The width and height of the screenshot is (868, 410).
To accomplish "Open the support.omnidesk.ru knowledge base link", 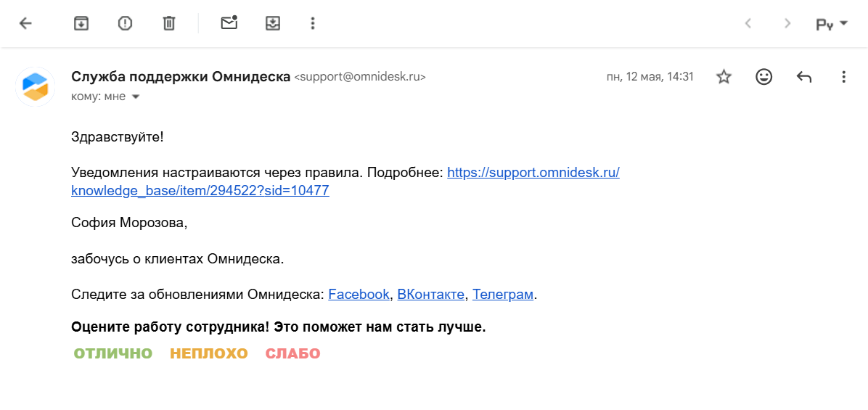I will (533, 173).
